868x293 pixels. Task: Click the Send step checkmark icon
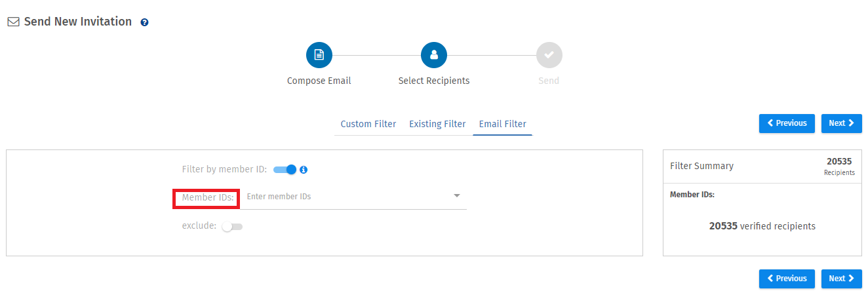pyautogui.click(x=549, y=55)
